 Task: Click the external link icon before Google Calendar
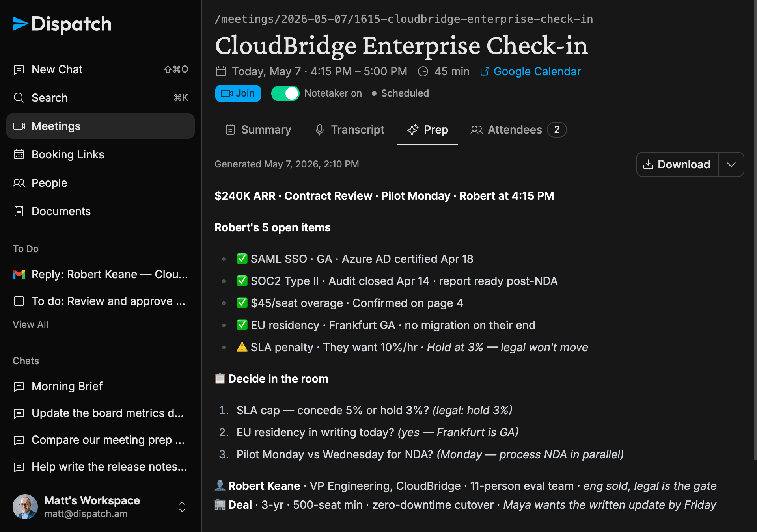[x=485, y=71]
